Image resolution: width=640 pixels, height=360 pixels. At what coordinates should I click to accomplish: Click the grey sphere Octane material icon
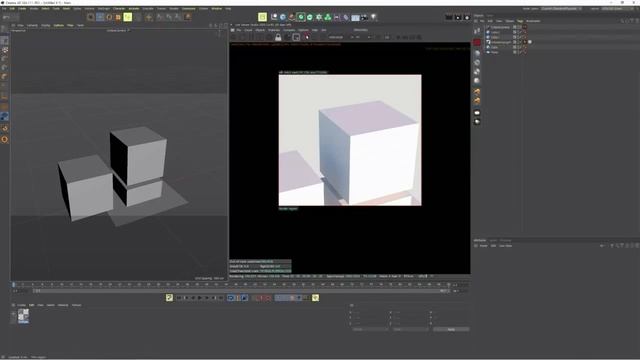coord(477,53)
